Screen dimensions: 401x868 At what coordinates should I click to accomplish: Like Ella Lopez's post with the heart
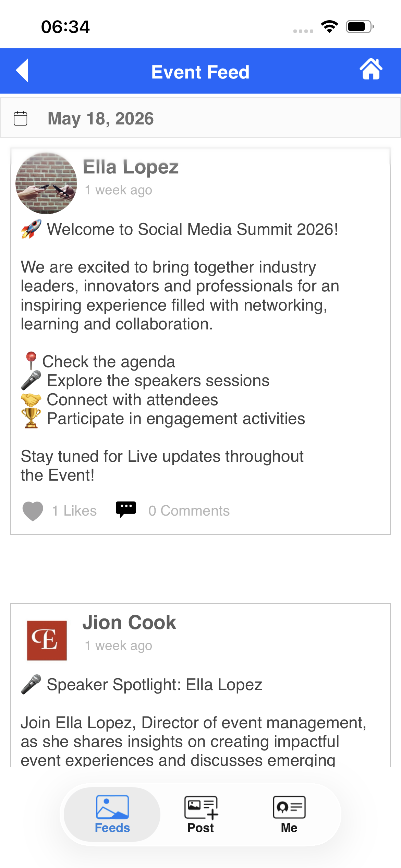click(x=33, y=511)
